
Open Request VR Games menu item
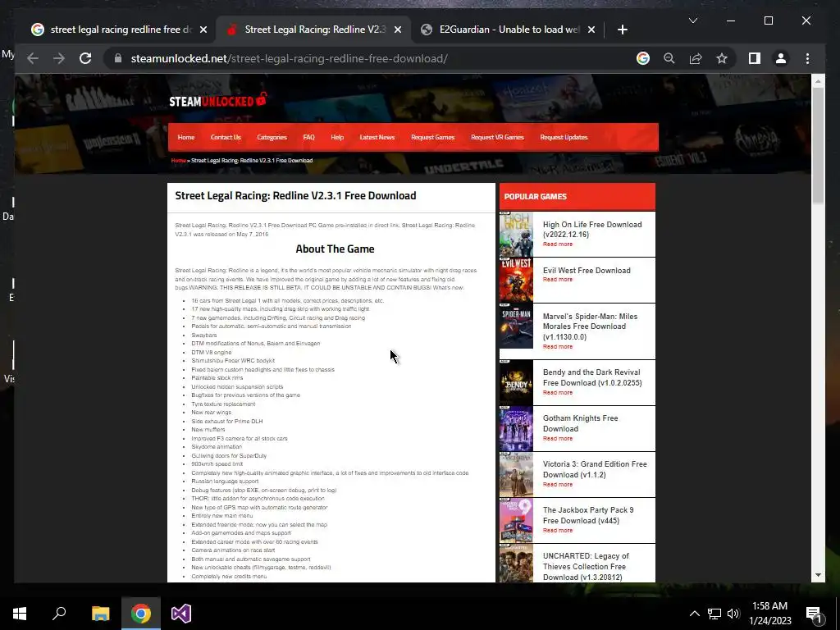pos(497,137)
